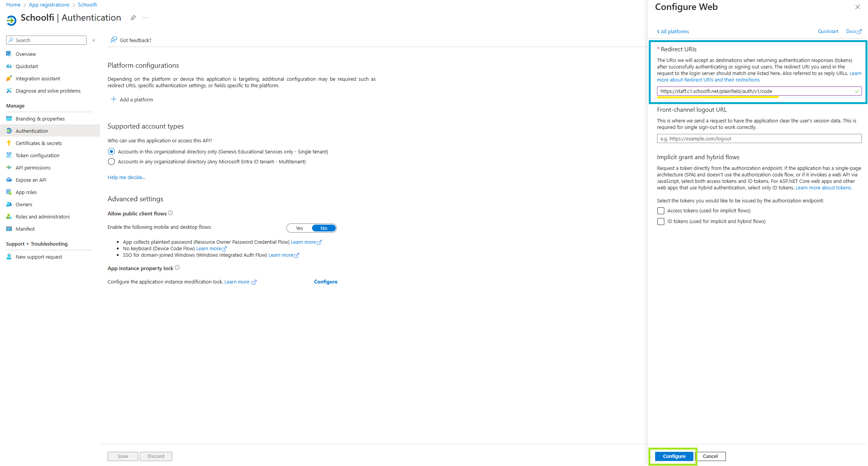
Task: Click the Front-channel logout URL field
Action: 759,138
